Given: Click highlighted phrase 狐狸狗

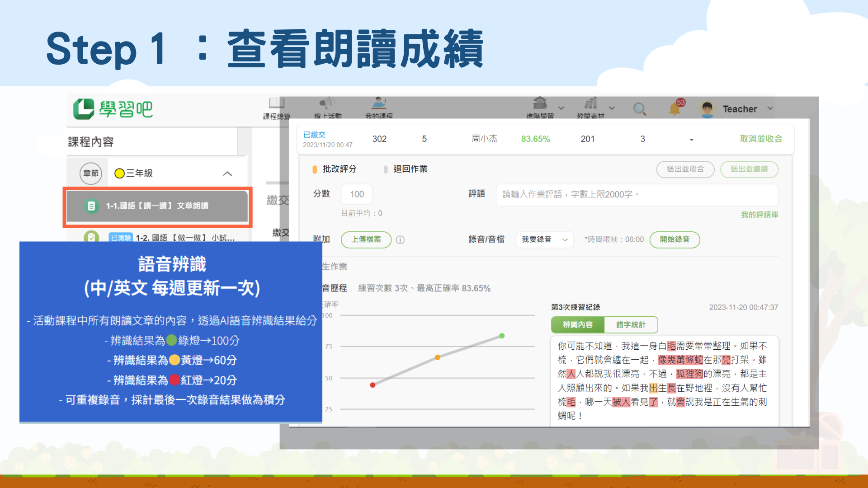Looking at the screenshot, I should (x=689, y=374).
